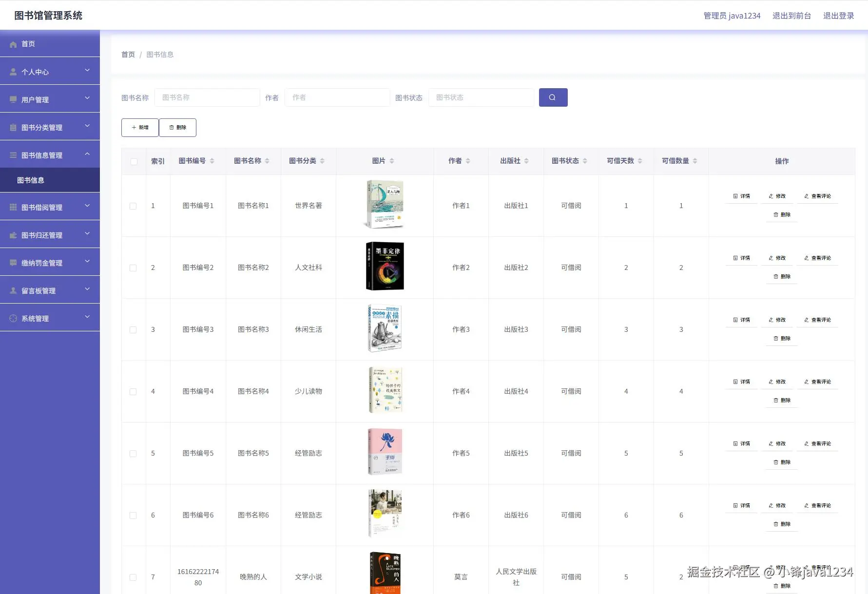Open the 图书名称5 pink cover thumbnail
Image resolution: width=868 pixels, height=594 pixels.
pos(385,452)
